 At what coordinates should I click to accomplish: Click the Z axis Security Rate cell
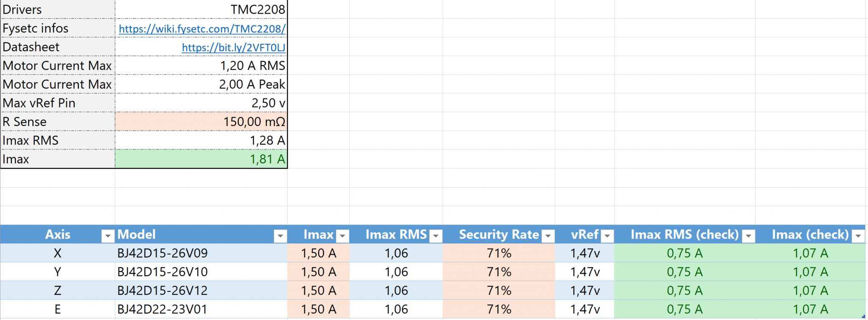point(499,291)
